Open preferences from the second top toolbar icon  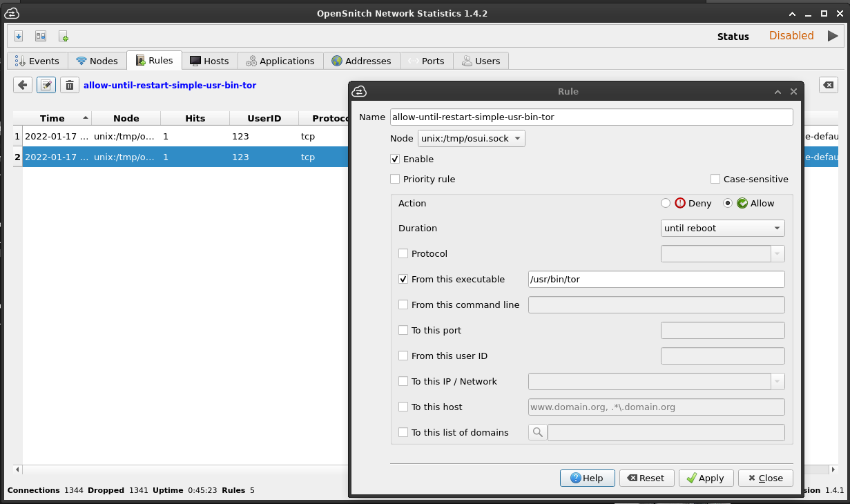41,36
